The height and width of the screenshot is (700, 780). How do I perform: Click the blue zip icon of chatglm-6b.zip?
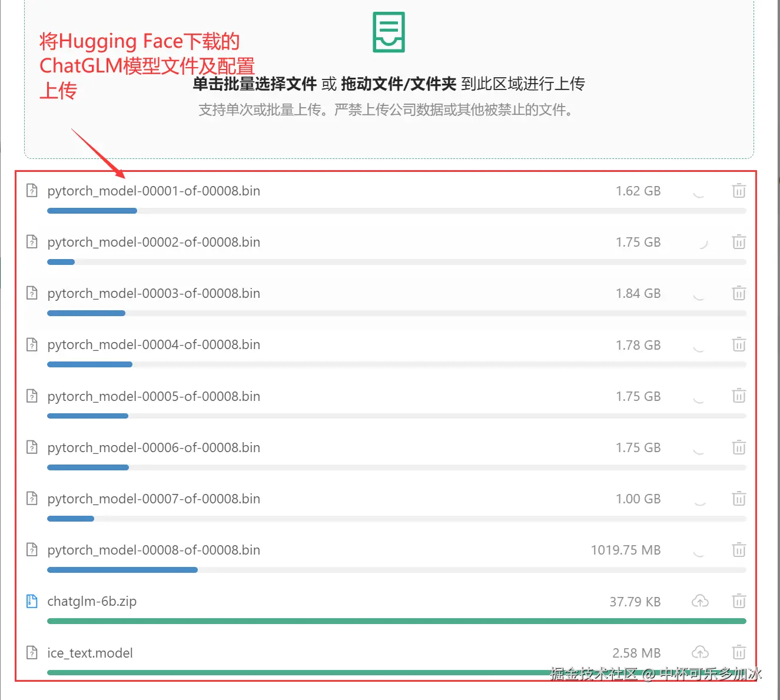click(x=32, y=601)
